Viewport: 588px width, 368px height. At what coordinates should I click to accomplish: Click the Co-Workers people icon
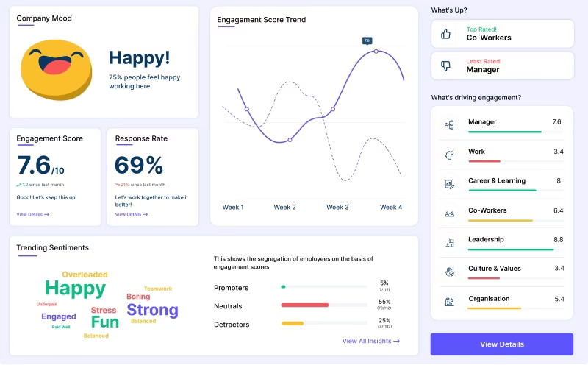click(449, 214)
